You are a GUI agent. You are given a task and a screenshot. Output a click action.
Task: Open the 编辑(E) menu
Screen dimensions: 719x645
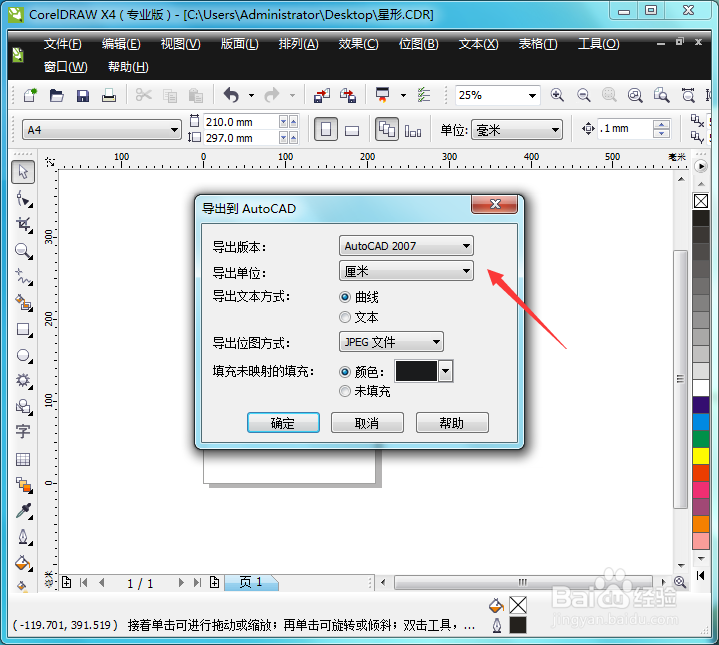click(x=121, y=44)
